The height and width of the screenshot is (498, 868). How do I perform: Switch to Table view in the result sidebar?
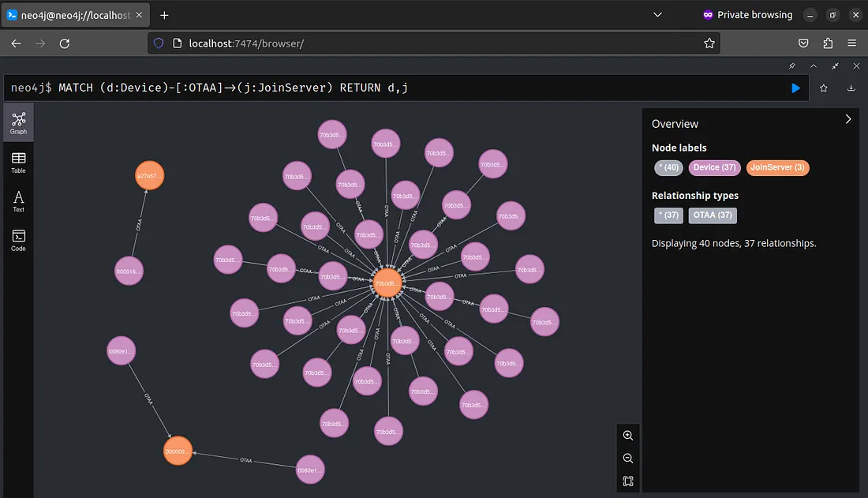pyautogui.click(x=17, y=160)
